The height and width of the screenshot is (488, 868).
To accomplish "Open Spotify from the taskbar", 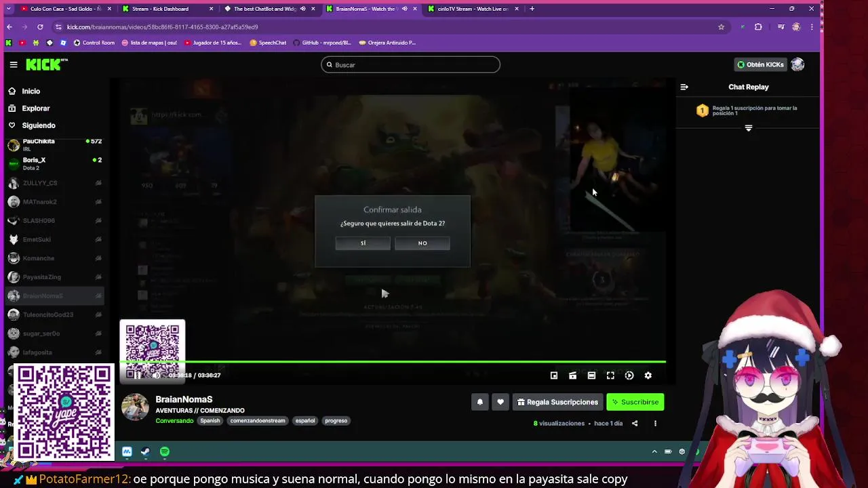I will click(x=165, y=451).
